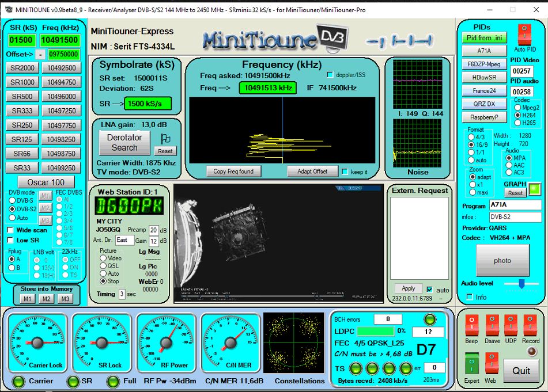Screen dimensions: 548x392
Task: Select Mpeg2 codec radio button
Action: pyautogui.click(x=517, y=108)
